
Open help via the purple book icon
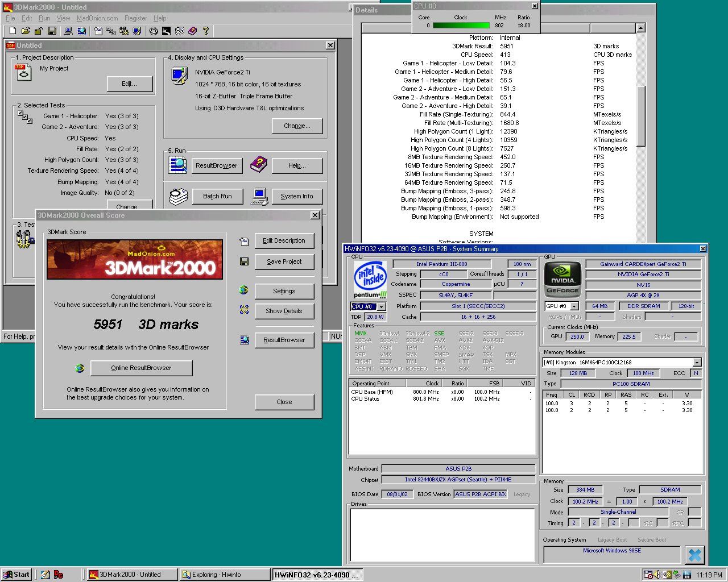coord(259,165)
